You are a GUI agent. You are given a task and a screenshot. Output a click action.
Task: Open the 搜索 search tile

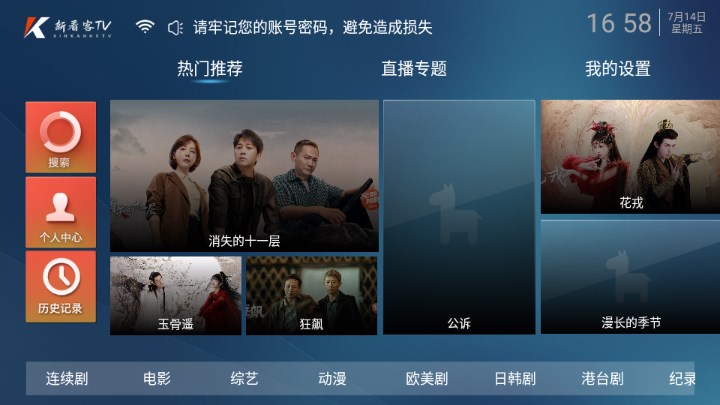(x=61, y=137)
